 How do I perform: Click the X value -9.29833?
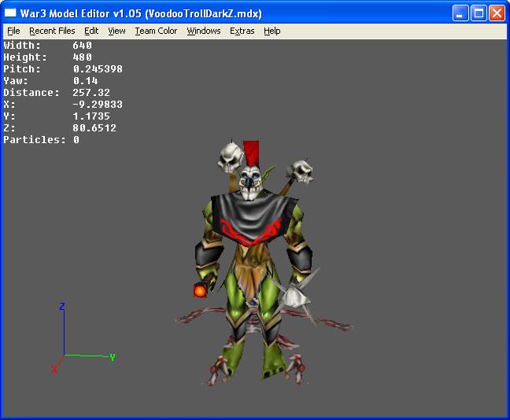pos(98,105)
